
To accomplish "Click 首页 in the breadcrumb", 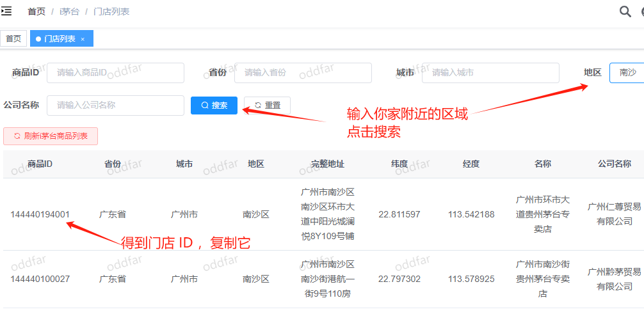I will (36, 12).
